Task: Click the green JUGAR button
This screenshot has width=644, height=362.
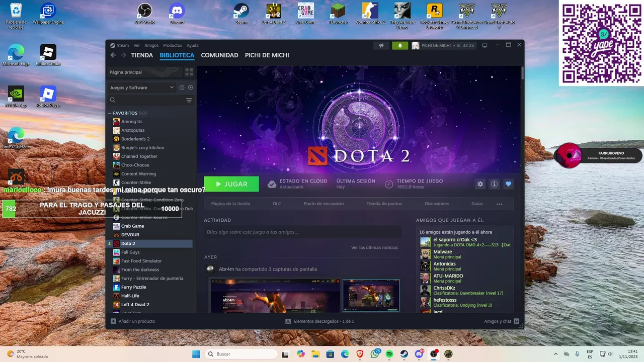Action: click(x=231, y=184)
